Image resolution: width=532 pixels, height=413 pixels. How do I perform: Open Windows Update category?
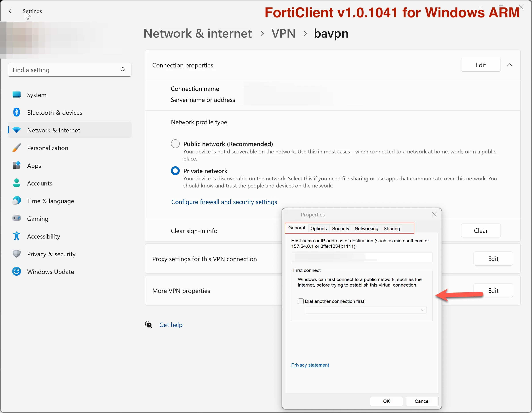(70, 272)
